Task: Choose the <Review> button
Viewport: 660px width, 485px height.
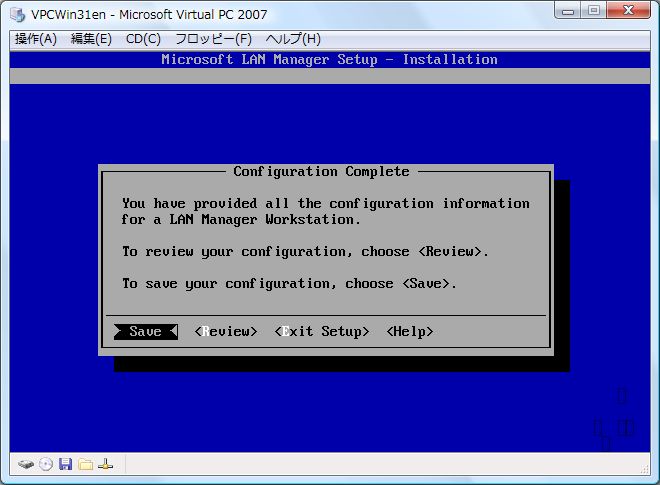Action: [x=226, y=332]
